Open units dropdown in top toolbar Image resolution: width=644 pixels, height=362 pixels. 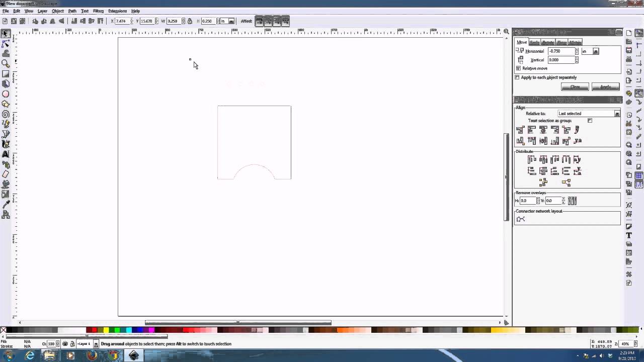[x=227, y=21]
